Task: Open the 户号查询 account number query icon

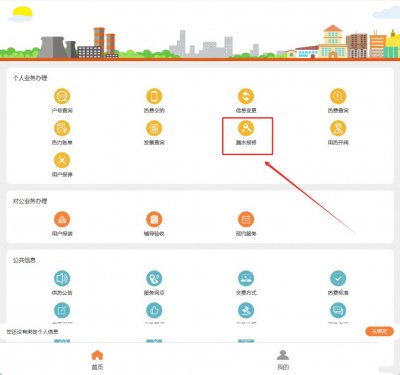Action: (62, 97)
